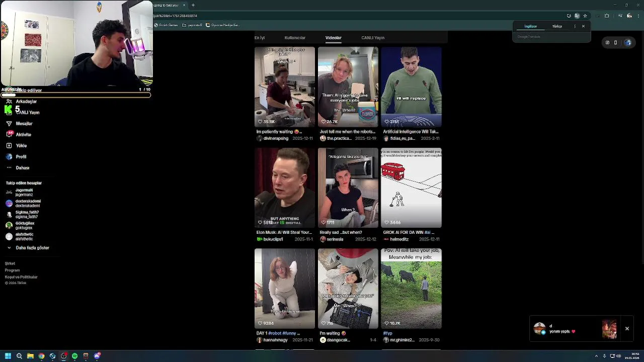Image resolution: width=644 pixels, height=362 pixels.
Task: Bookmark this page with the star icon
Action: click(x=585, y=16)
